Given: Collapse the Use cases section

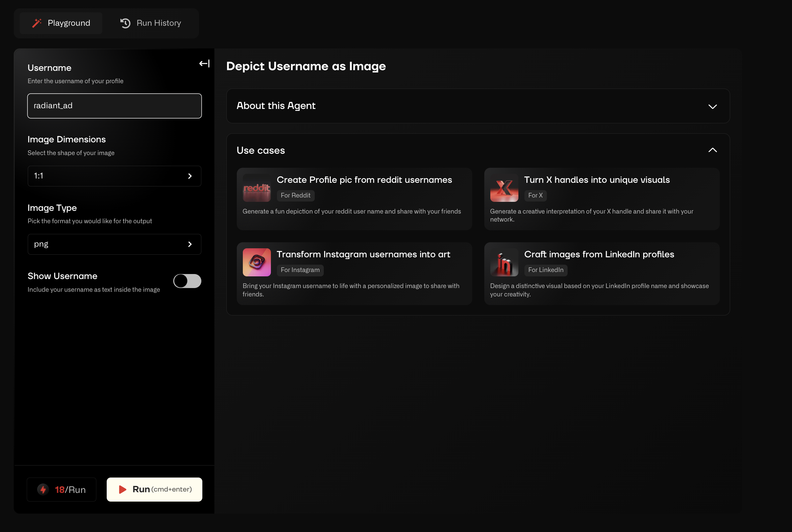Looking at the screenshot, I should 712,150.
